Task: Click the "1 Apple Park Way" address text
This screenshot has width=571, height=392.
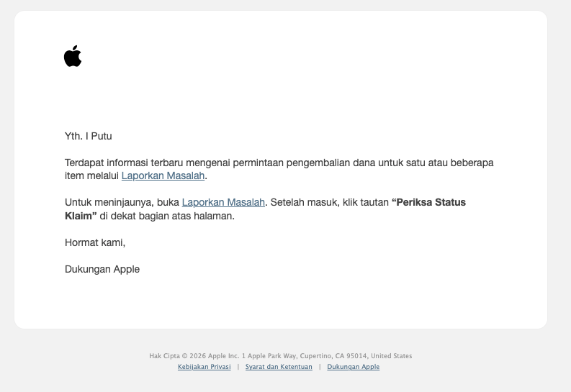Action: pos(269,356)
